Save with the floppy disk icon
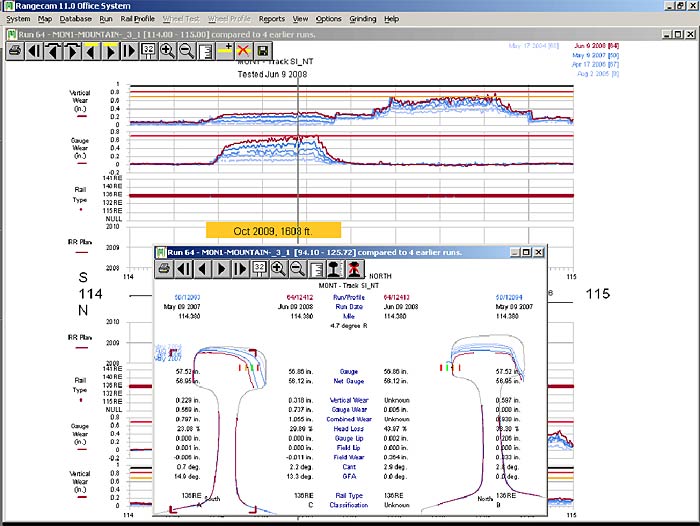This screenshot has height=526, width=700. [x=262, y=51]
